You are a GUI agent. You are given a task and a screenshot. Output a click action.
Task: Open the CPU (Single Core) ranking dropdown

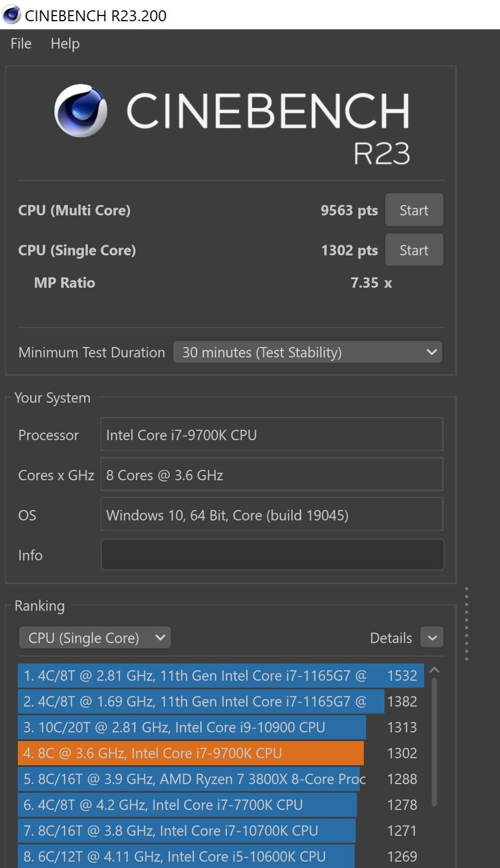click(95, 638)
